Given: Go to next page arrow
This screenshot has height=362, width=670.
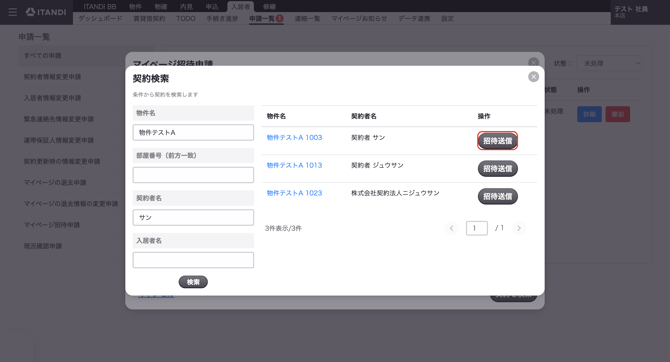Looking at the screenshot, I should (x=519, y=228).
